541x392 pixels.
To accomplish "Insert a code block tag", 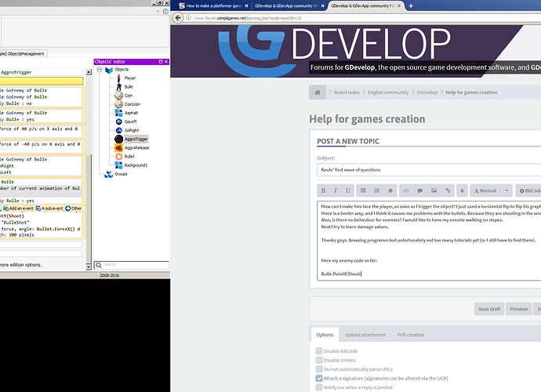I will [406, 191].
